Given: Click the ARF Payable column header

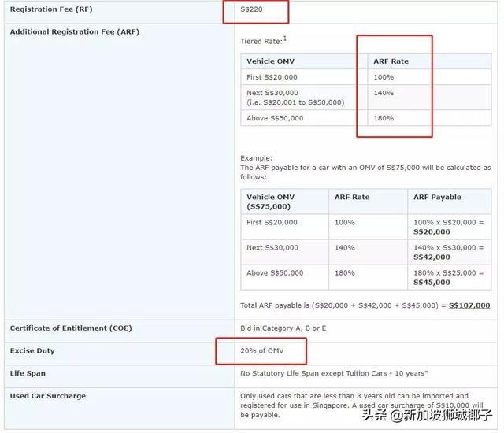Looking at the screenshot, I should 437,197.
